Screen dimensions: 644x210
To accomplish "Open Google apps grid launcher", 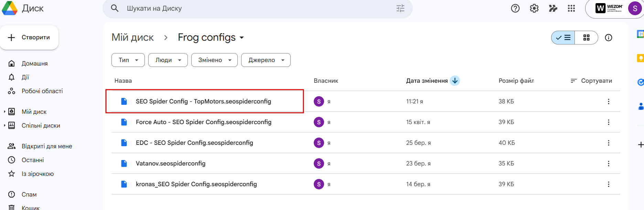I will coord(571,8).
